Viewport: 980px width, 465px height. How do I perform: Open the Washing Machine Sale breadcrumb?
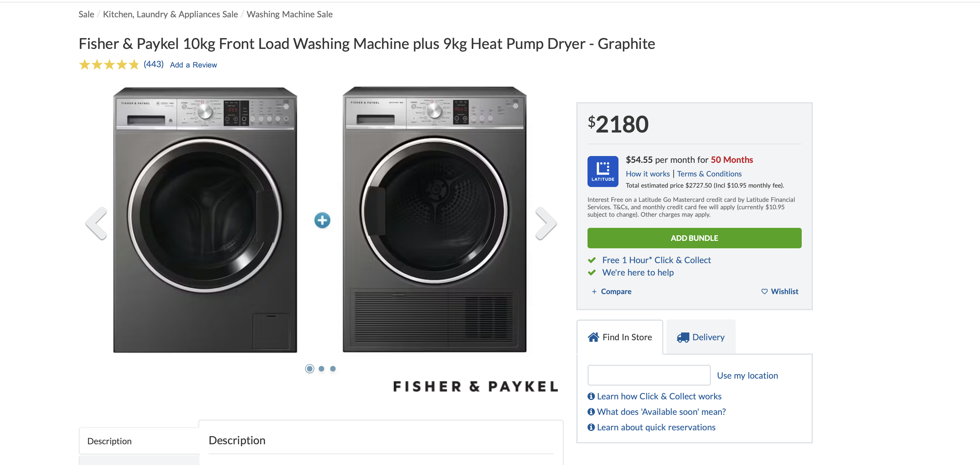click(289, 15)
